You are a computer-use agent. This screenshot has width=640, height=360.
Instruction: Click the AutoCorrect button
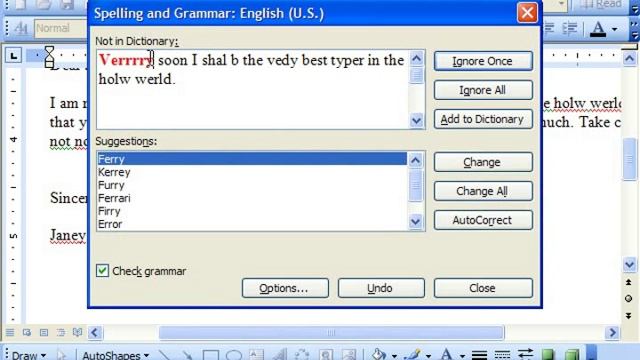click(483, 220)
